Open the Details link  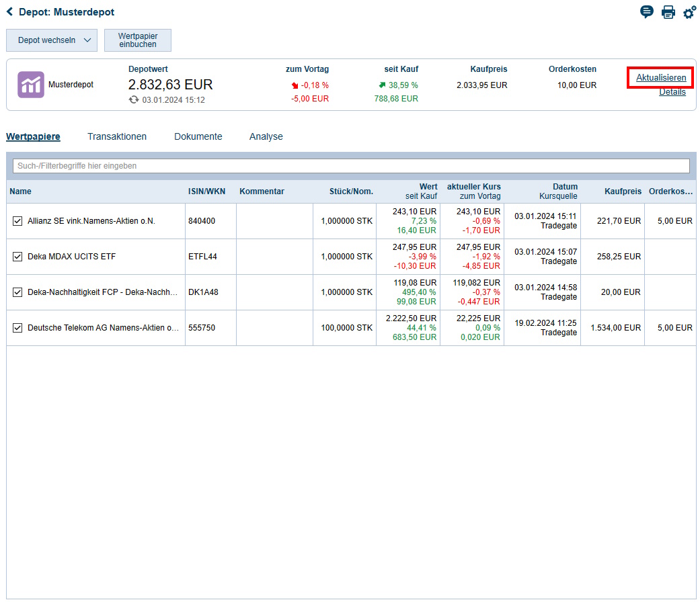coord(672,92)
